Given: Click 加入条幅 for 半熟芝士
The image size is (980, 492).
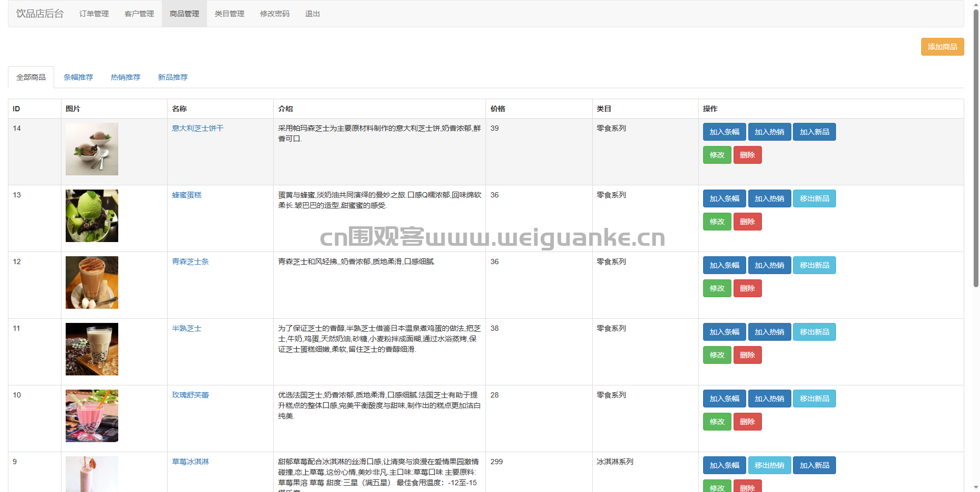Looking at the screenshot, I should click(x=724, y=332).
